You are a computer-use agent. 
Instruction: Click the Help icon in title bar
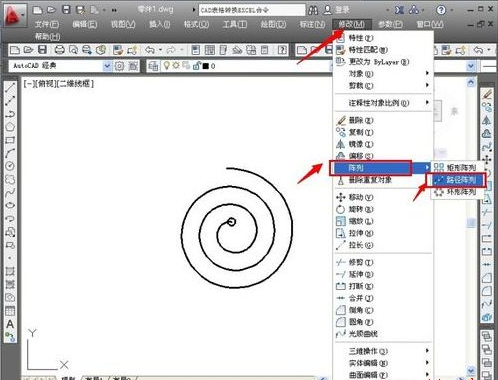click(441, 10)
